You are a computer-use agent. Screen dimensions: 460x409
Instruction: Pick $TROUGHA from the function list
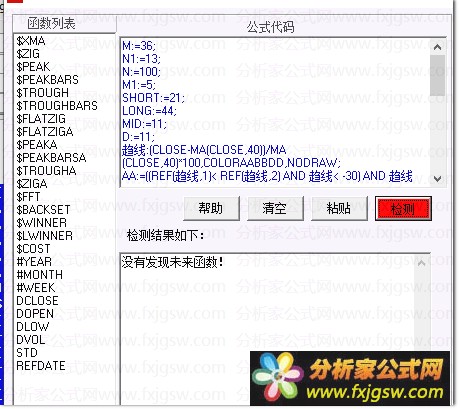46,171
